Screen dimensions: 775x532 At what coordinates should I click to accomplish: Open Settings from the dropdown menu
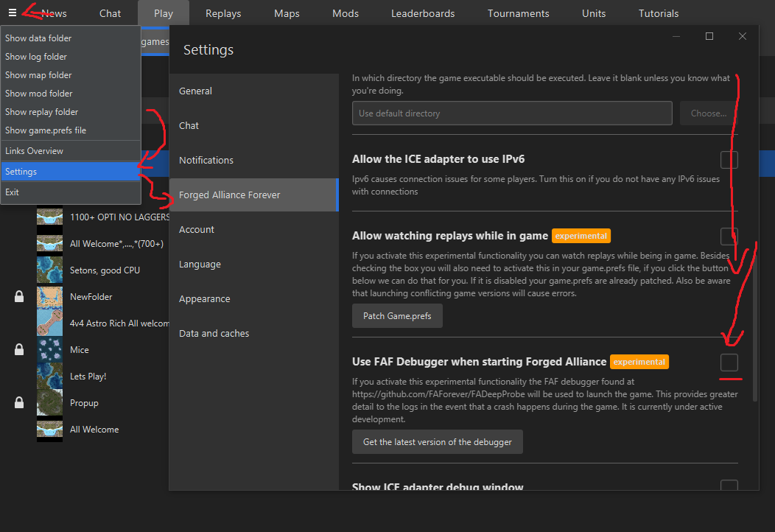[x=71, y=172]
